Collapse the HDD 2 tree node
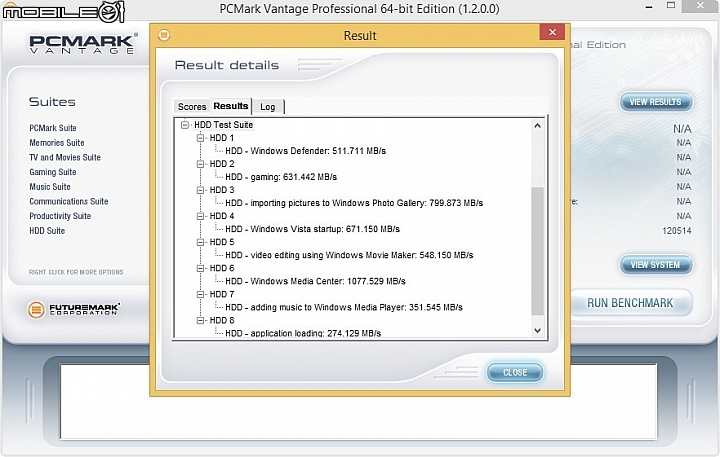720x457 pixels. coord(200,164)
